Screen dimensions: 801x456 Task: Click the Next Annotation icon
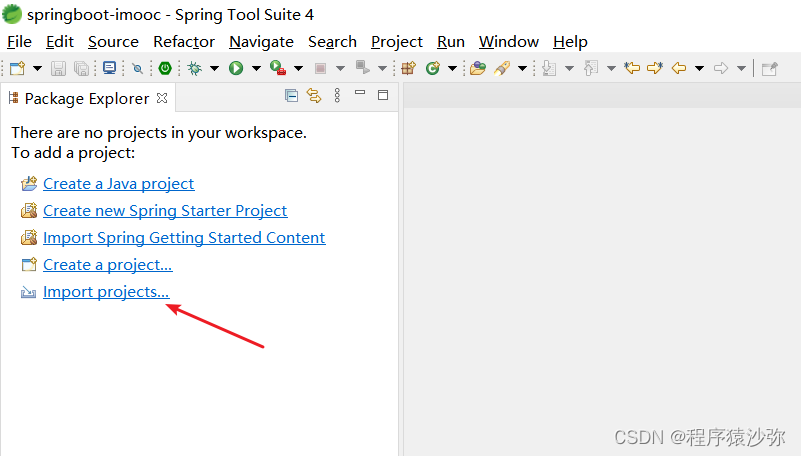coord(549,68)
